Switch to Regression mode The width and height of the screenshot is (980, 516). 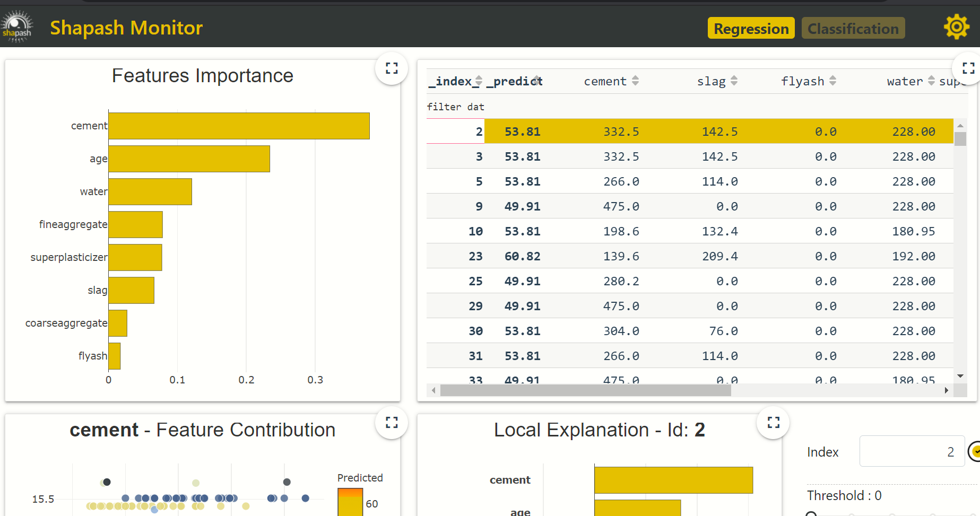pyautogui.click(x=751, y=28)
